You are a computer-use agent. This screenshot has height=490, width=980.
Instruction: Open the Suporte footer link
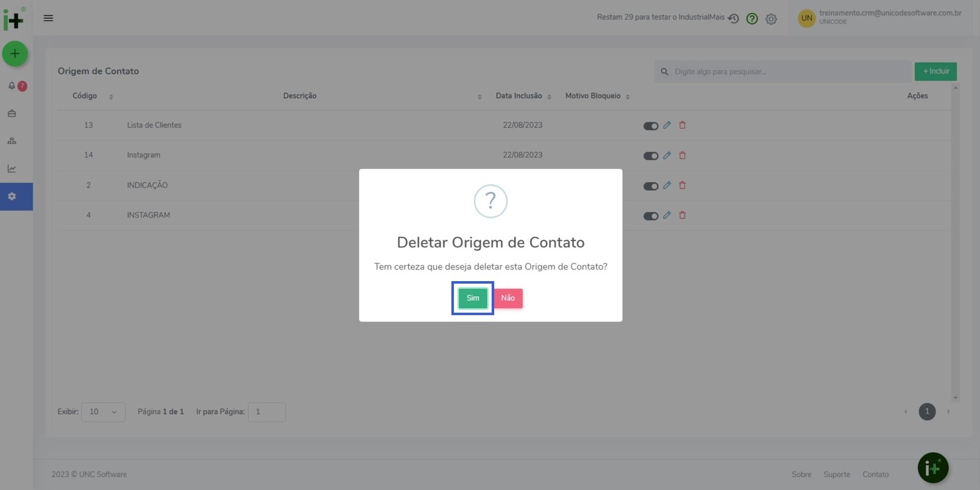click(x=837, y=475)
